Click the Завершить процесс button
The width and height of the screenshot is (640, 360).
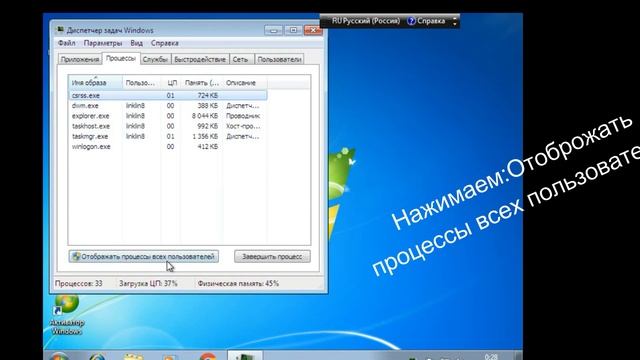click(272, 256)
